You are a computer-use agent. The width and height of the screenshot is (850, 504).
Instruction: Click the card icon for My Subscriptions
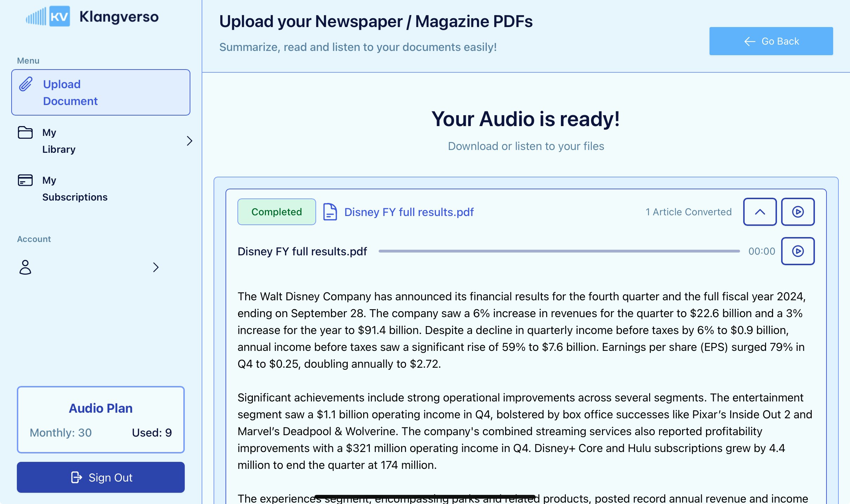point(25,180)
